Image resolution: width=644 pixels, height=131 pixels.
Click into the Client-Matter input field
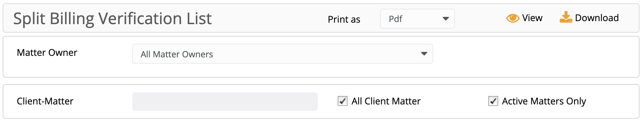point(225,101)
